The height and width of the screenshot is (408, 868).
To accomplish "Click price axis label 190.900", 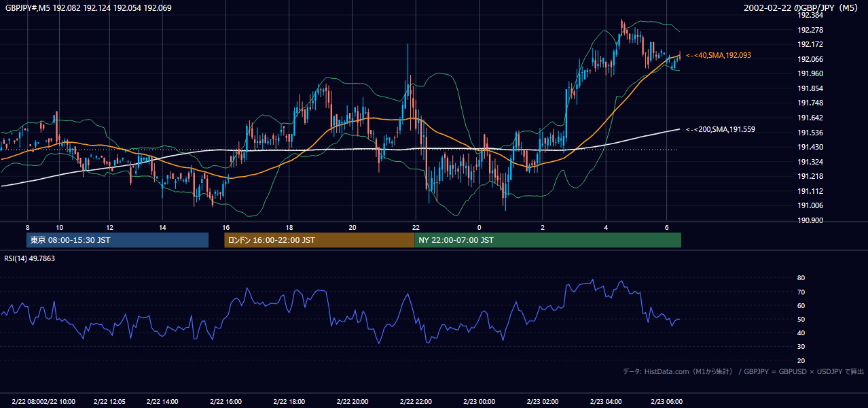I will (x=810, y=220).
